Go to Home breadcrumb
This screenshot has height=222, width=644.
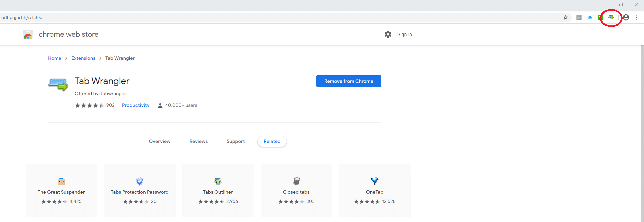[x=55, y=58]
